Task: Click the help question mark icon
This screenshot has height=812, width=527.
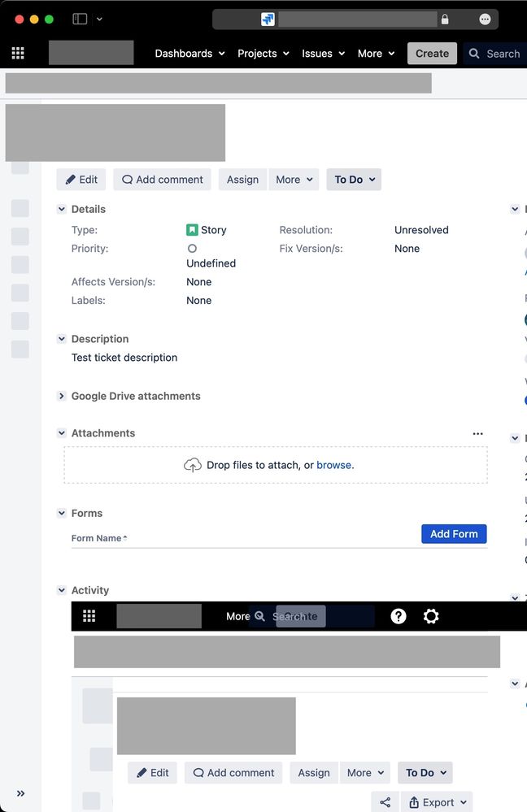Action: click(x=398, y=616)
